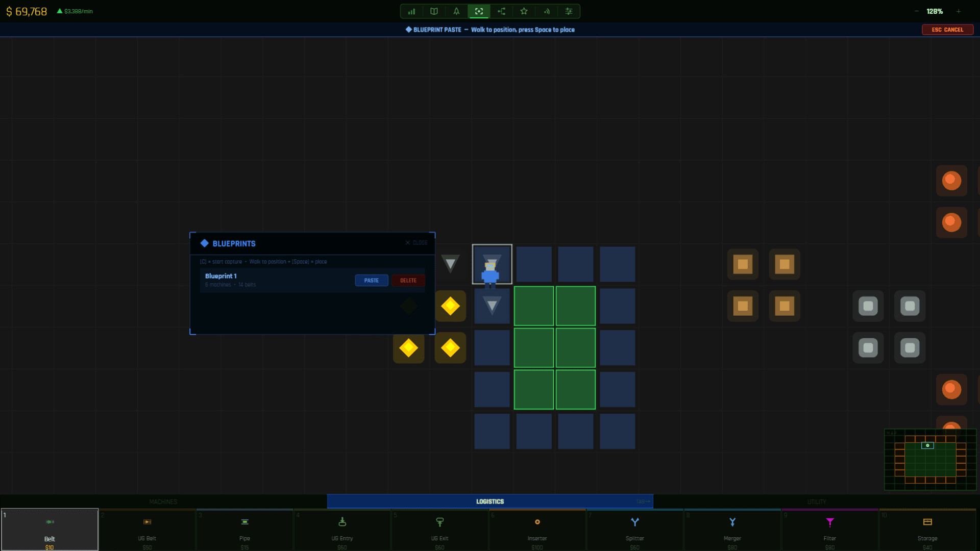The height and width of the screenshot is (551, 980).
Task: Click the 128% zoom level
Action: coord(935,11)
